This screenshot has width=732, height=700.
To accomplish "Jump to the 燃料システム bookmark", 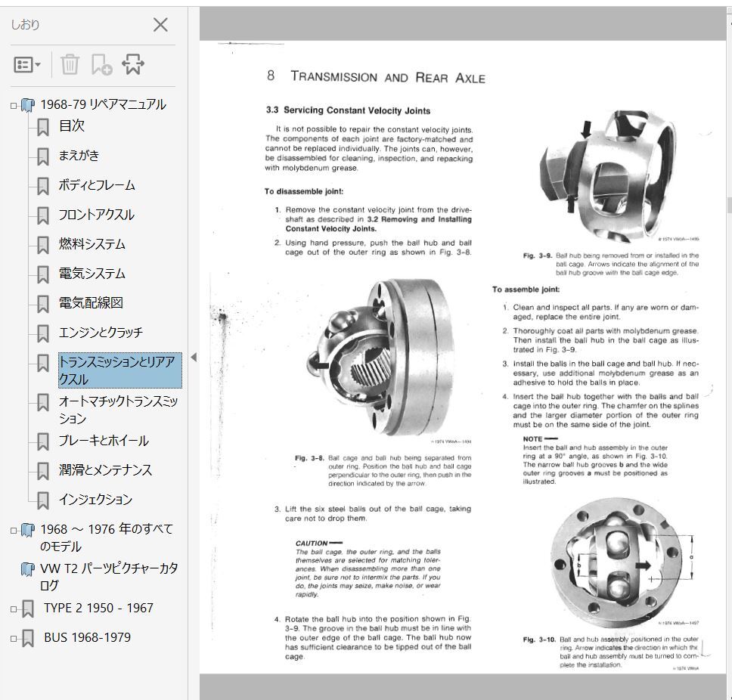I will tap(92, 244).
